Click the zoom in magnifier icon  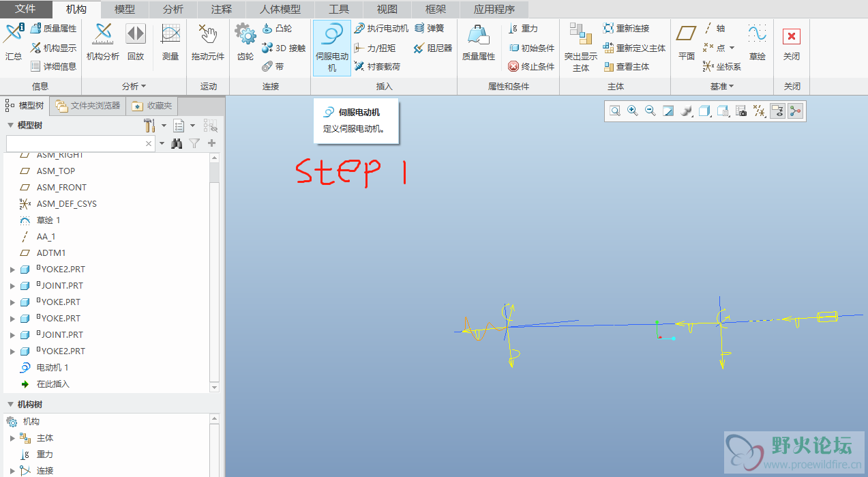[x=633, y=111]
